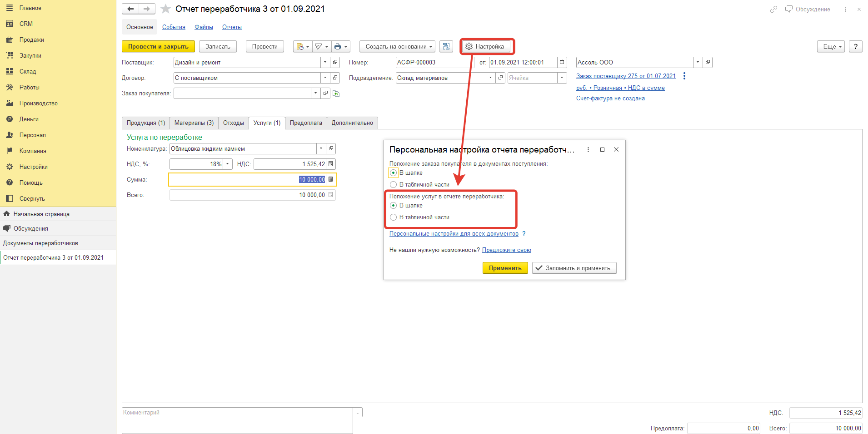Open the Настройки sidebar section
Image resolution: width=868 pixels, height=434 pixels.
[33, 167]
